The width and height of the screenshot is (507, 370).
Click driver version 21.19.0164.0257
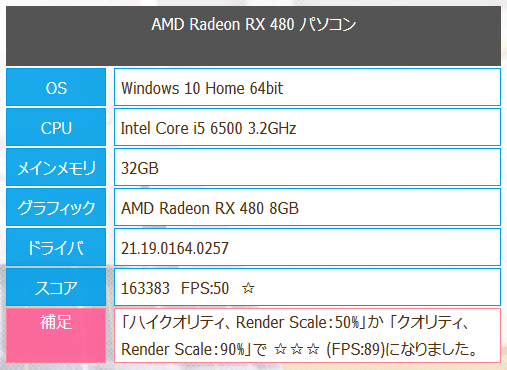175,248
